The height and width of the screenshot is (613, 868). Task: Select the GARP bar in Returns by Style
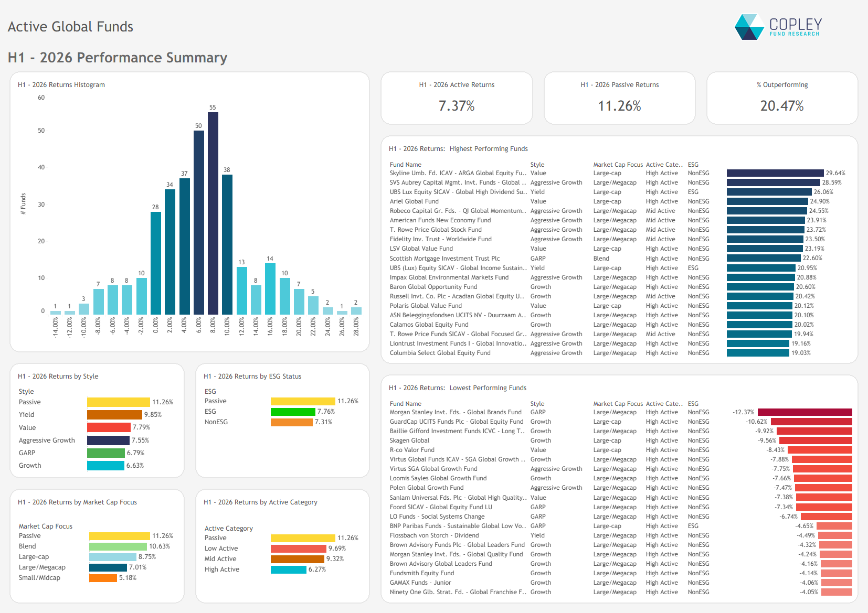pos(106,453)
